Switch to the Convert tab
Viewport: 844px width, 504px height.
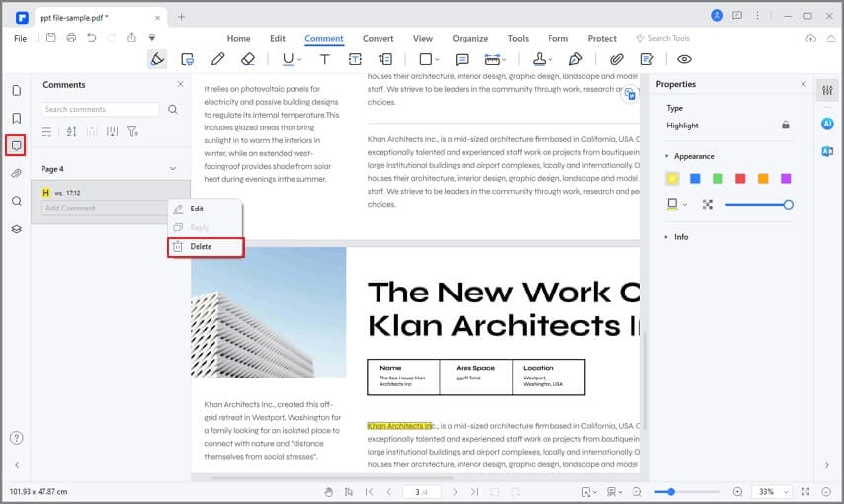pos(378,39)
